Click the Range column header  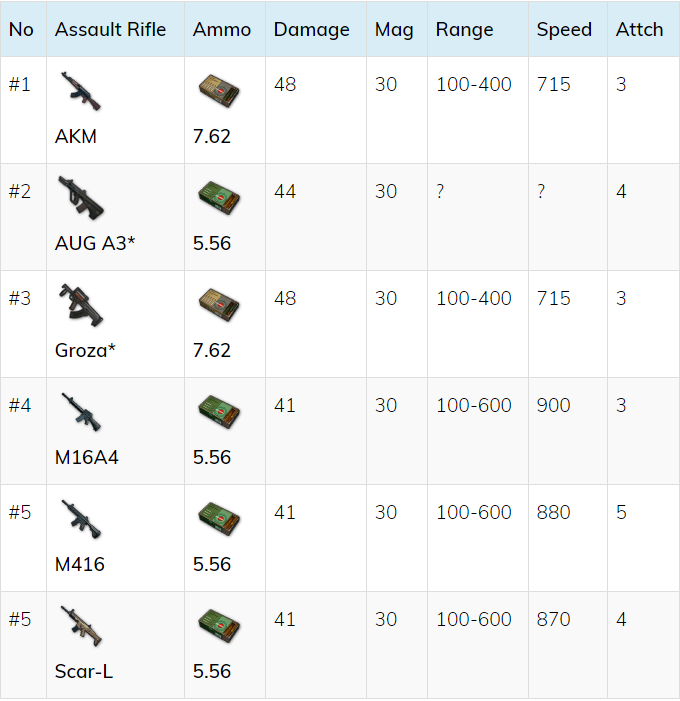coord(464,29)
